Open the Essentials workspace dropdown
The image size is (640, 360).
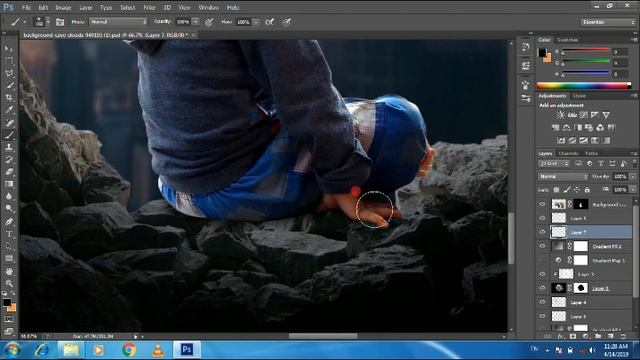pos(608,22)
